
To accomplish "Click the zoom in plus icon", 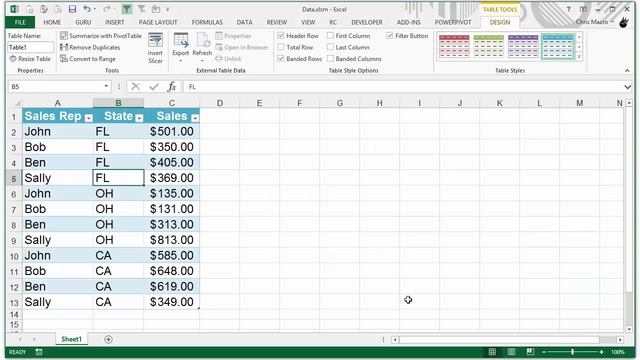I will tap(601, 352).
